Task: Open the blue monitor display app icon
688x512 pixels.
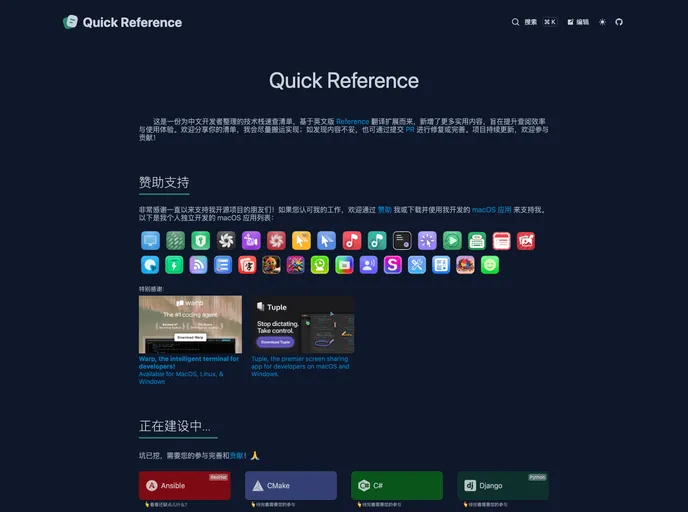Action: point(150,241)
